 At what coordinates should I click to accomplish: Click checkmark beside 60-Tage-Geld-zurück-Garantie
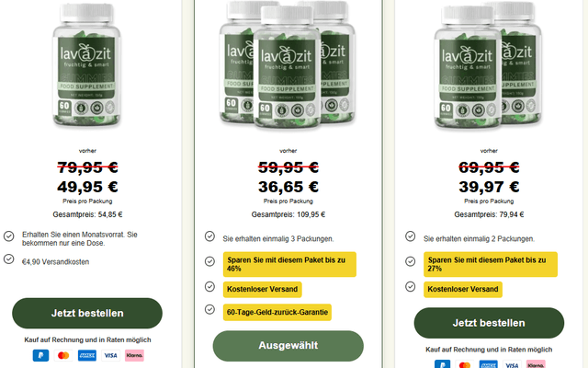(x=209, y=309)
